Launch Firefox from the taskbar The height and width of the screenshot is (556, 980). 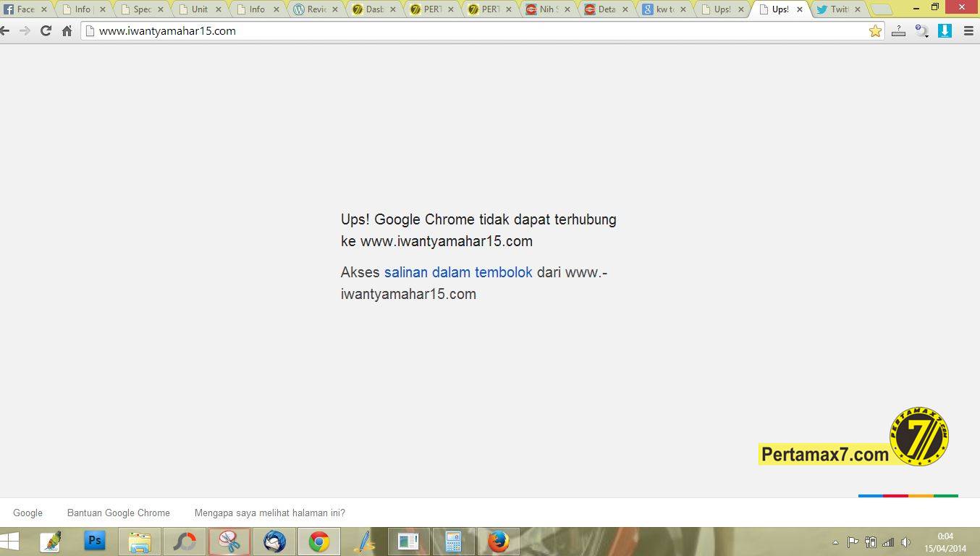498,541
